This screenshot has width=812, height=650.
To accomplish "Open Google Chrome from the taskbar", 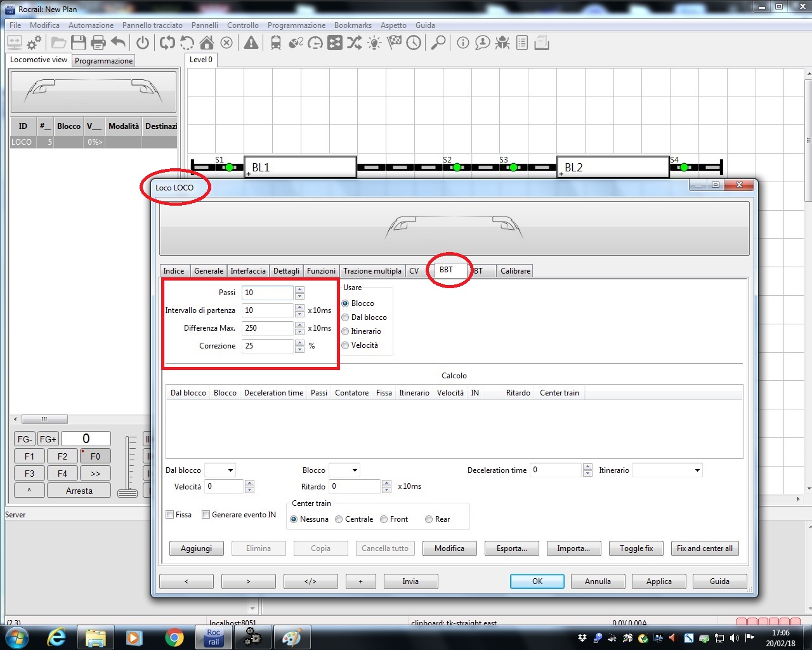I will 174,637.
